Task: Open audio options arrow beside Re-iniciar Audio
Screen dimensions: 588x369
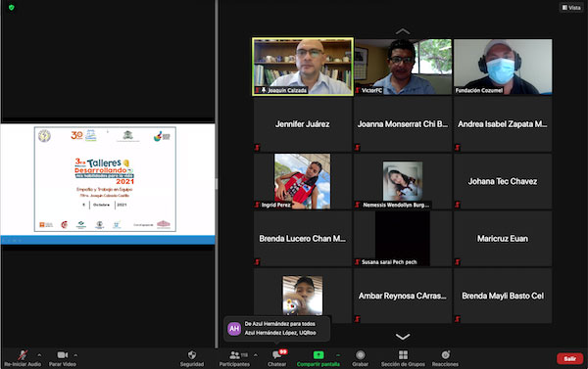Action: click(39, 354)
